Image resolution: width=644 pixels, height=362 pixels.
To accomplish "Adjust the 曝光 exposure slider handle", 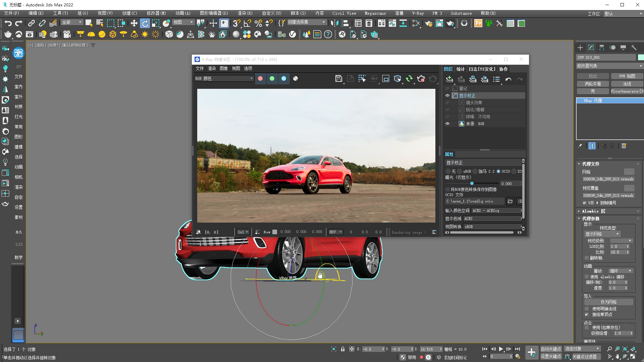I will point(472,183).
